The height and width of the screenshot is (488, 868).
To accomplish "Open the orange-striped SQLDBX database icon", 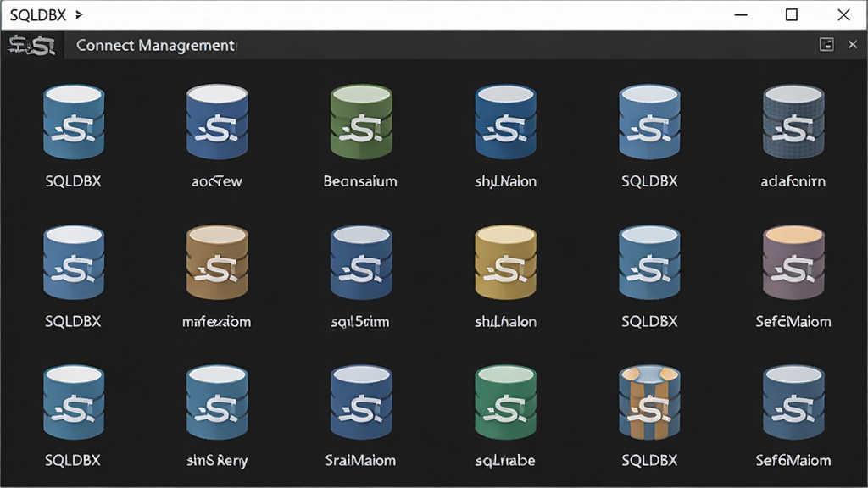I will coord(649,402).
